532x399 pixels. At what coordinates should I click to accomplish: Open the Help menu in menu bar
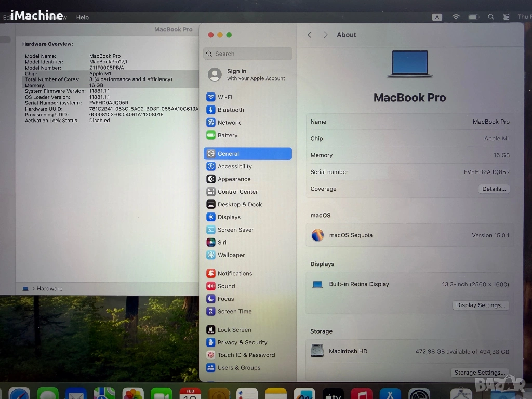(x=83, y=17)
